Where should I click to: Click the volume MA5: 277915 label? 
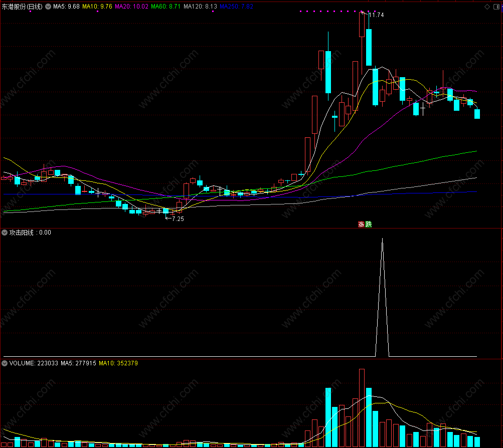(78, 363)
